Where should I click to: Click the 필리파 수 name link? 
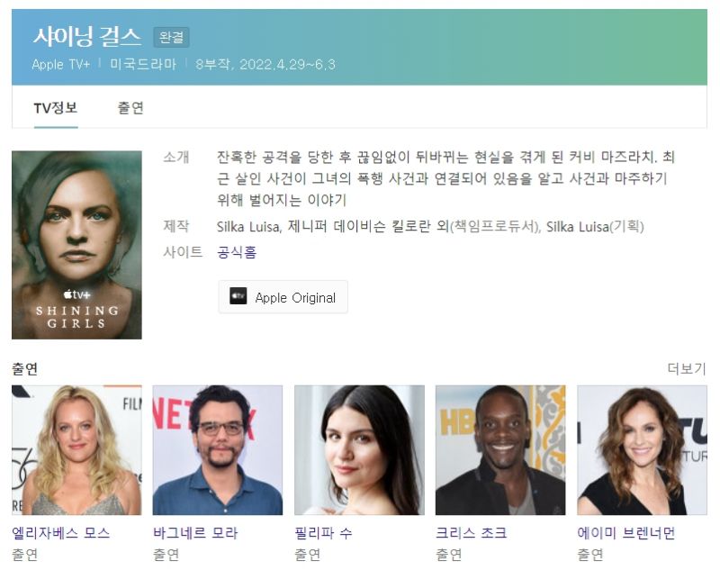coord(323,533)
